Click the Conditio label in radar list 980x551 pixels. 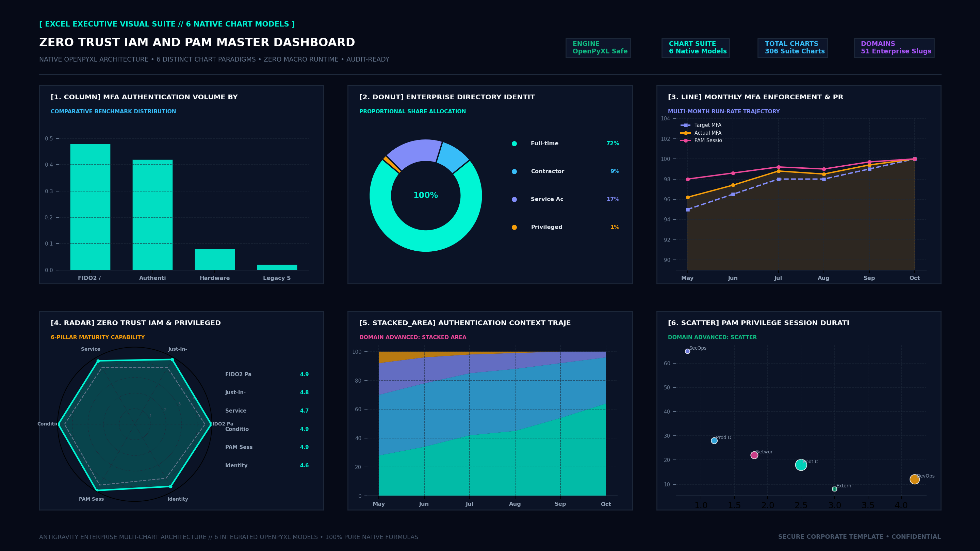[x=237, y=429]
